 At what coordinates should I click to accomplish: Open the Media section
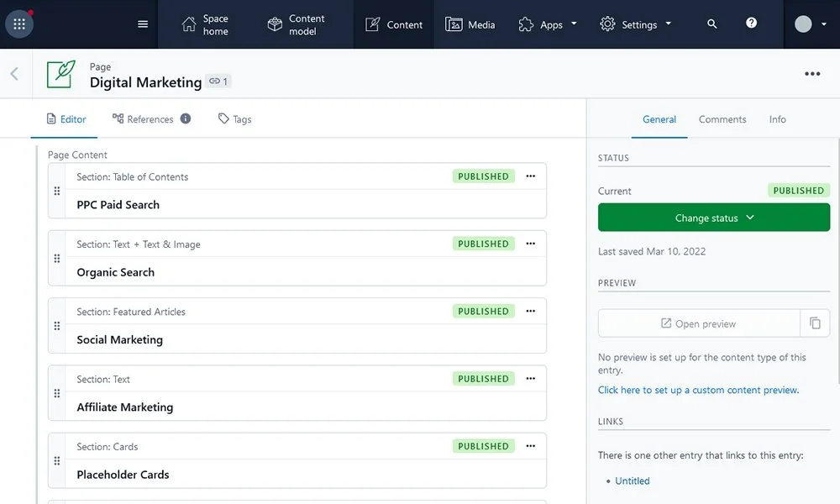(470, 24)
